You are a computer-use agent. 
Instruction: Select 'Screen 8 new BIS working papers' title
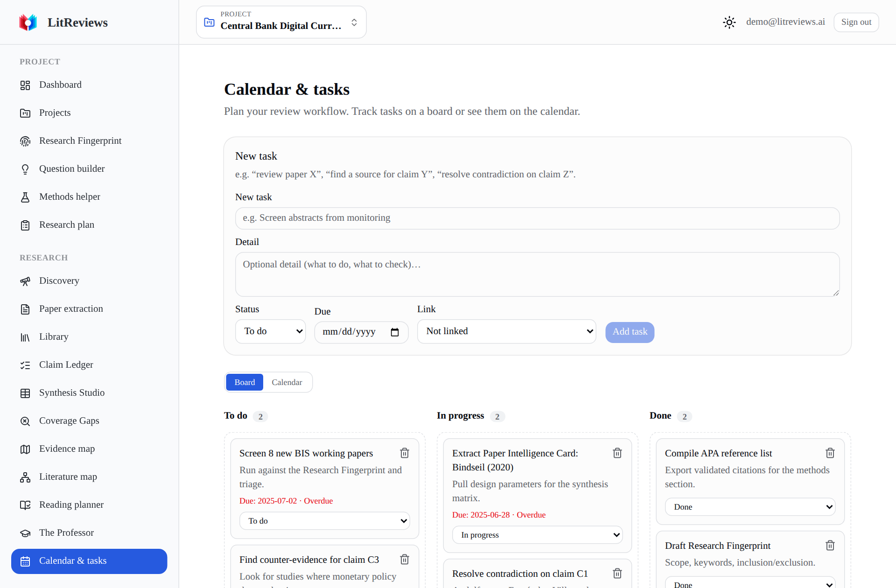pyautogui.click(x=306, y=453)
